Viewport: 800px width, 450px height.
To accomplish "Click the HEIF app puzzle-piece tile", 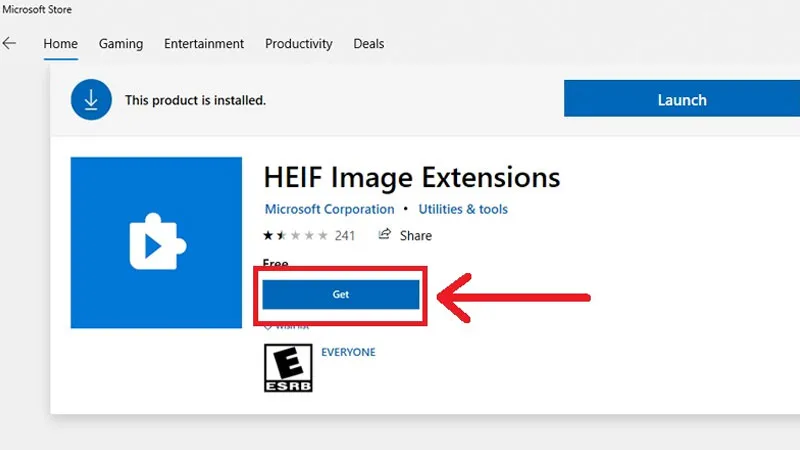I will click(x=156, y=242).
